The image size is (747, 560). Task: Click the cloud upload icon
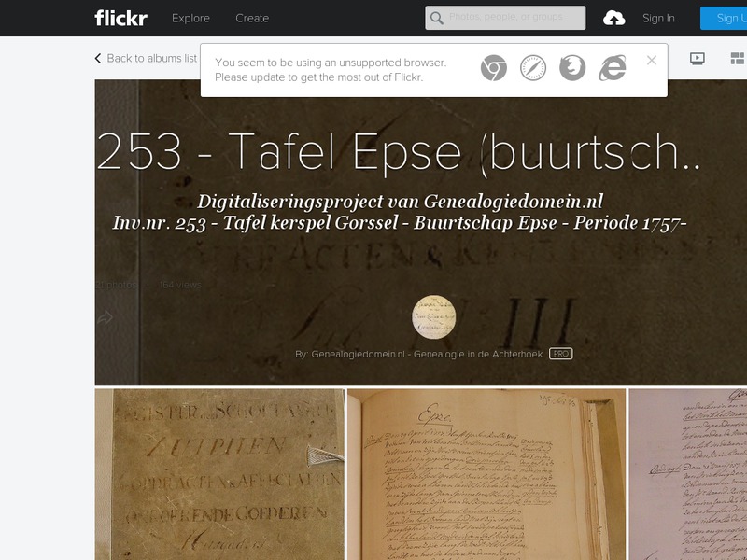615,18
